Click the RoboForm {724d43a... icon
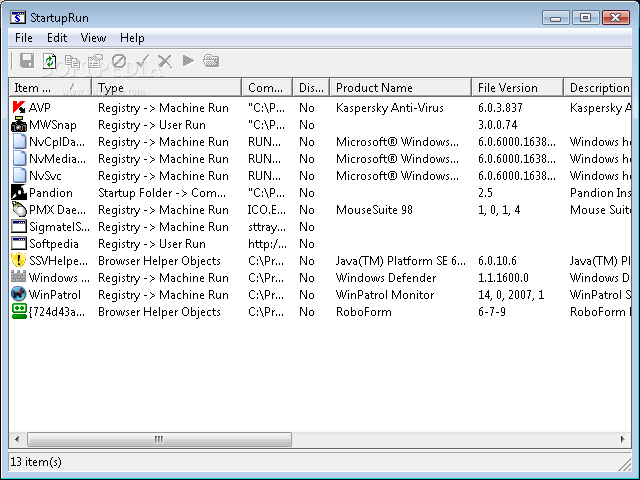This screenshot has width=640, height=480. pyautogui.click(x=19, y=311)
